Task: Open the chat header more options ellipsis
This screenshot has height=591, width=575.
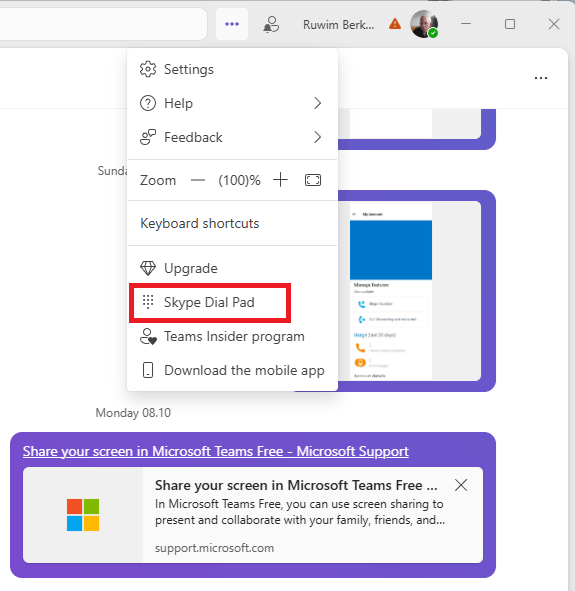Action: [541, 78]
